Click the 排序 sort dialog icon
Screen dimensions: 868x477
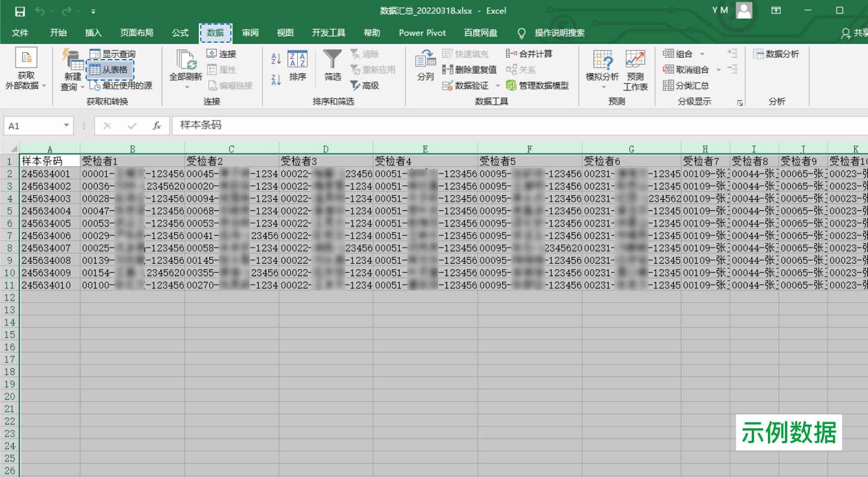tap(297, 60)
